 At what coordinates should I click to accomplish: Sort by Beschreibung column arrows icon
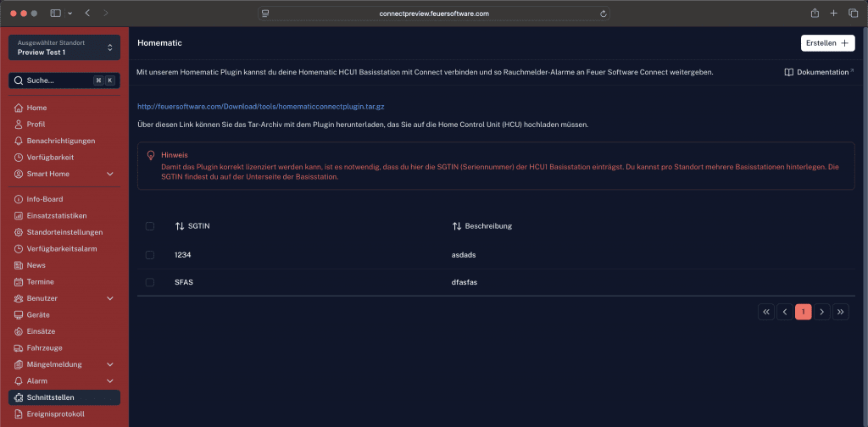click(x=457, y=226)
